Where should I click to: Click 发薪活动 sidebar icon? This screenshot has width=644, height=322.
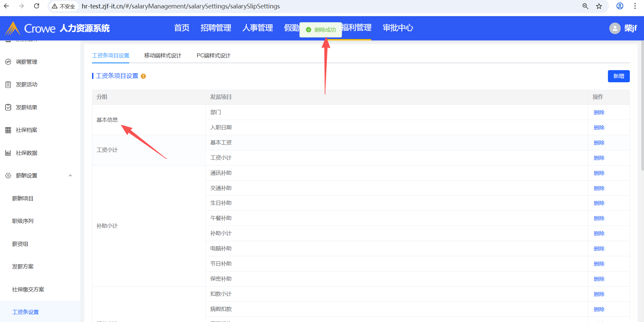(8, 85)
